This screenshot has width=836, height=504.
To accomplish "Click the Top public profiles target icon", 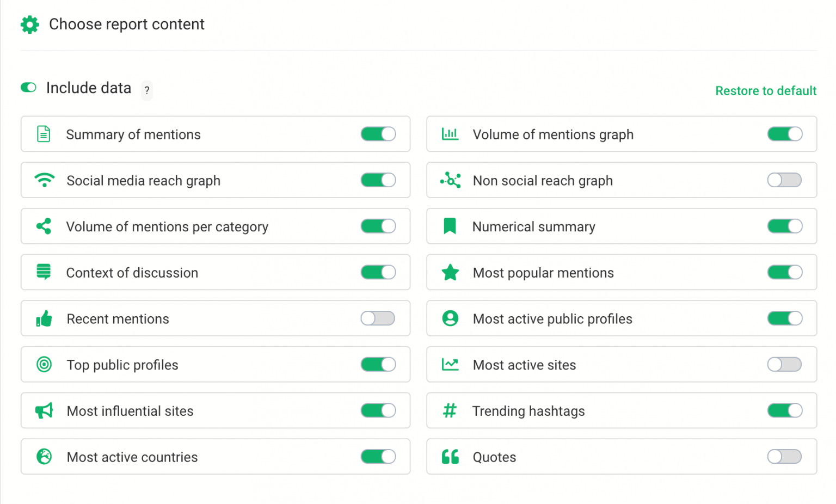I will click(x=44, y=365).
